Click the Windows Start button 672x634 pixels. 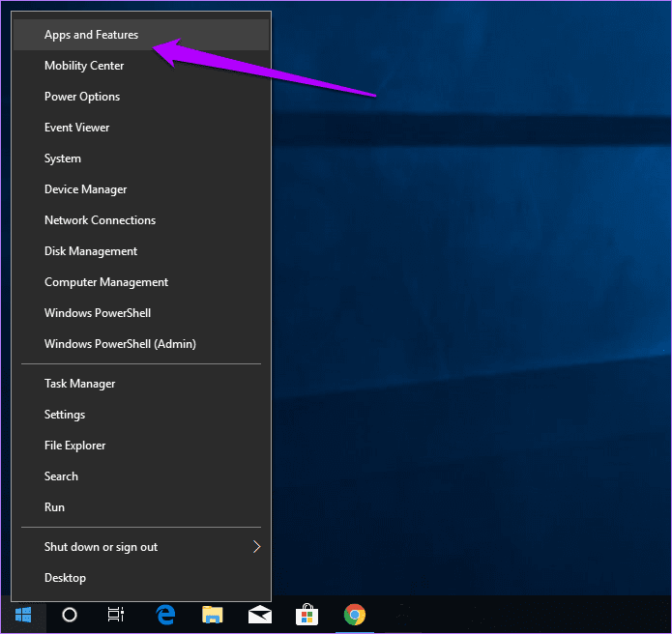click(23, 615)
